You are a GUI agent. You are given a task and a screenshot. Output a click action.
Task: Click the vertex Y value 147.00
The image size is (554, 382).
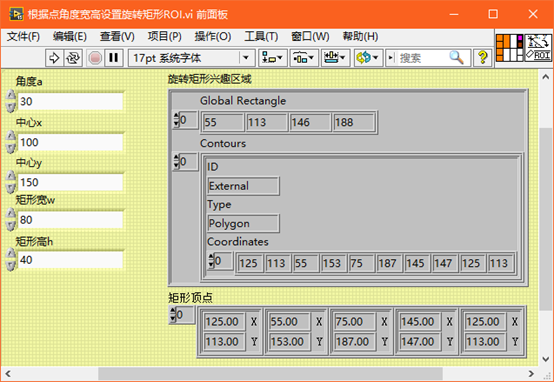[420, 342]
